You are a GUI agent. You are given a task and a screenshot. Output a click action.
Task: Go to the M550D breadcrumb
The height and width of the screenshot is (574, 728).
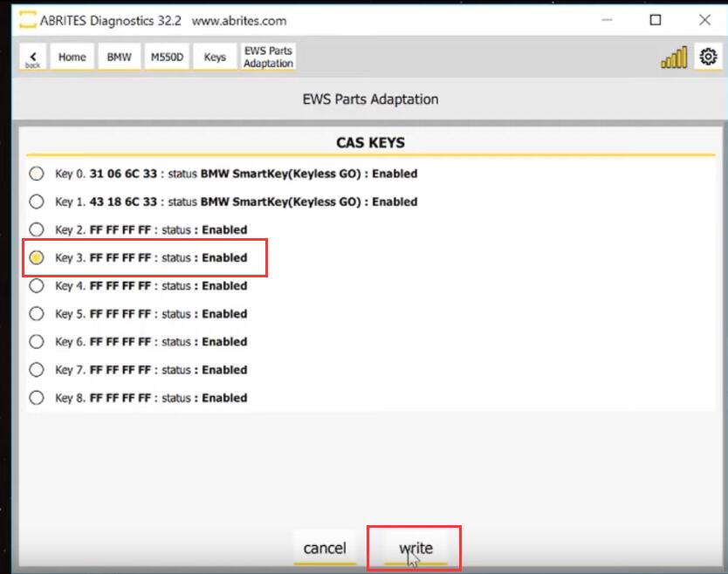point(167,57)
